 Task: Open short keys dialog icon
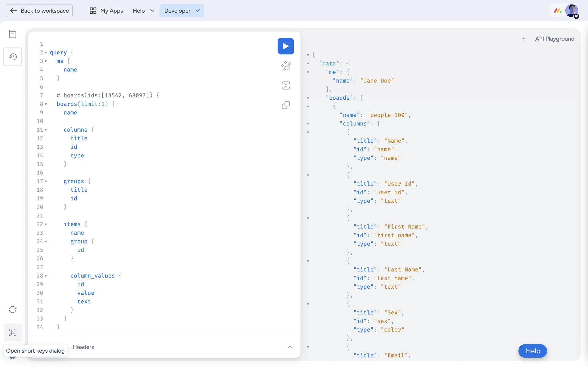pos(13,332)
